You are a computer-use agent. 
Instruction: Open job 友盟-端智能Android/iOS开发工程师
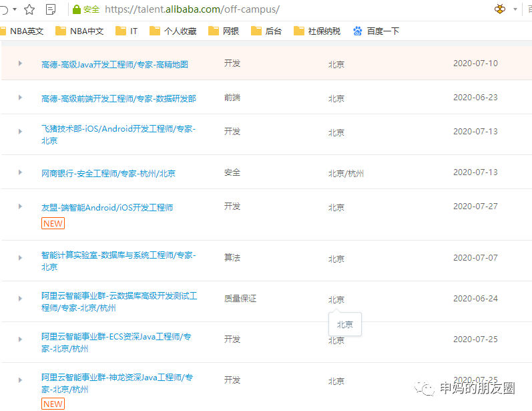click(107, 208)
